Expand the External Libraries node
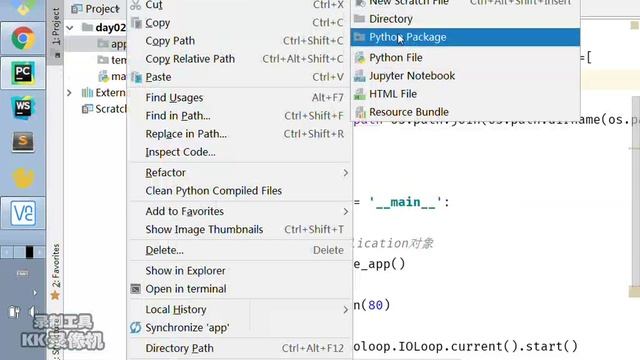Viewport: 640px width, 360px height. click(x=69, y=93)
